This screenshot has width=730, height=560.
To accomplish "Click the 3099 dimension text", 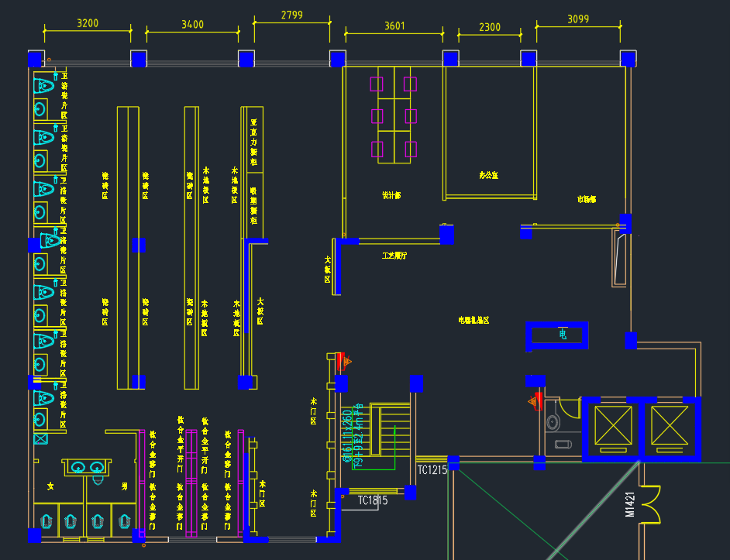I will [578, 18].
